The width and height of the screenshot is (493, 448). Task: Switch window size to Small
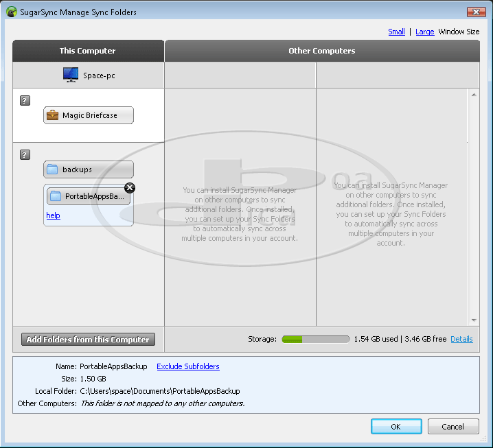point(396,32)
